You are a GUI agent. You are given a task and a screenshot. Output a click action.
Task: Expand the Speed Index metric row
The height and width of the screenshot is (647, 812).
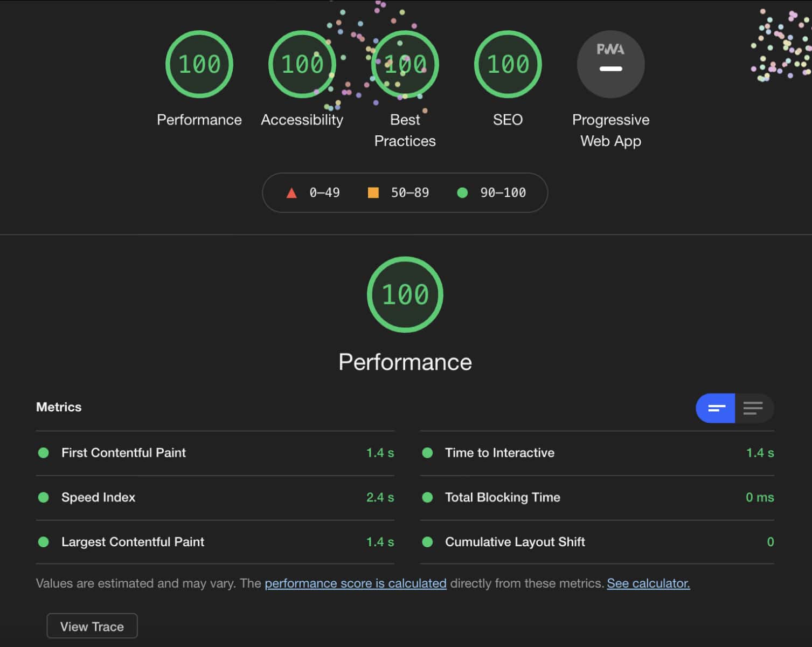[98, 498]
